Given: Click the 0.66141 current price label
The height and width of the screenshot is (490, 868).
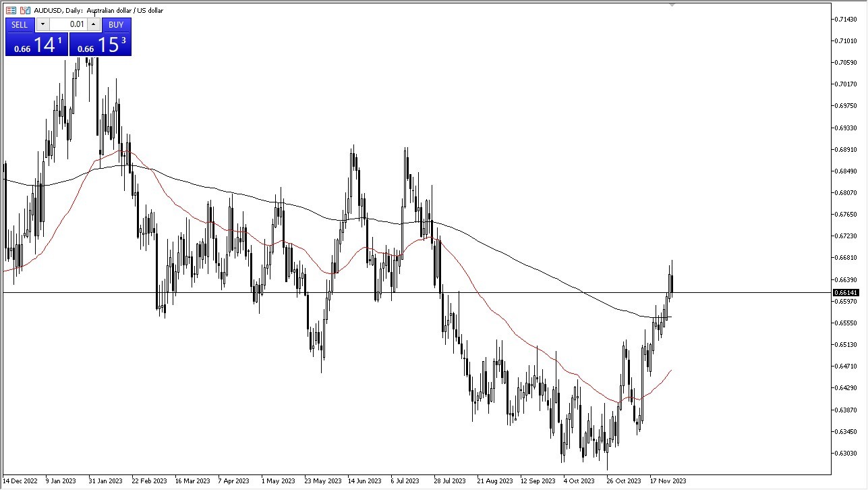Looking at the screenshot, I should pyautogui.click(x=846, y=292).
